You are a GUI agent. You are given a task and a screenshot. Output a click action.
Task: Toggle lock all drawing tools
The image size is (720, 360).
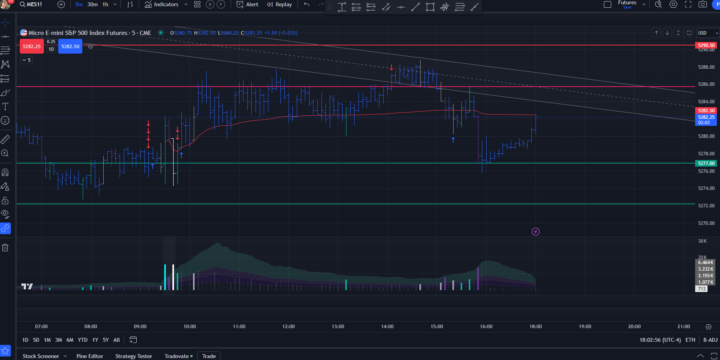click(x=5, y=201)
